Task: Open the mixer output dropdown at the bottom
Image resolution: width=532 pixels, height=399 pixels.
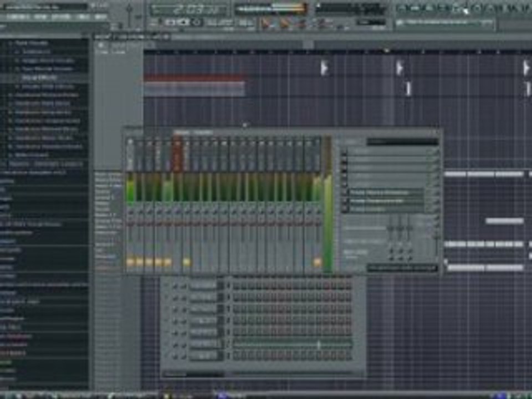Action: [x=402, y=268]
